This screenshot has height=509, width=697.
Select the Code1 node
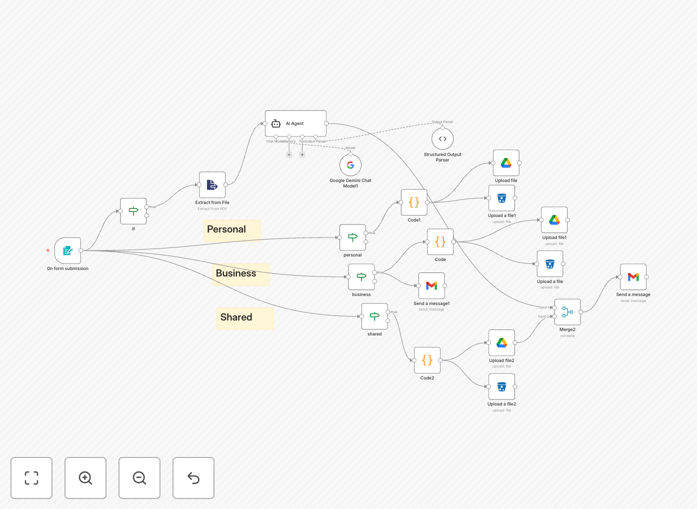414,202
